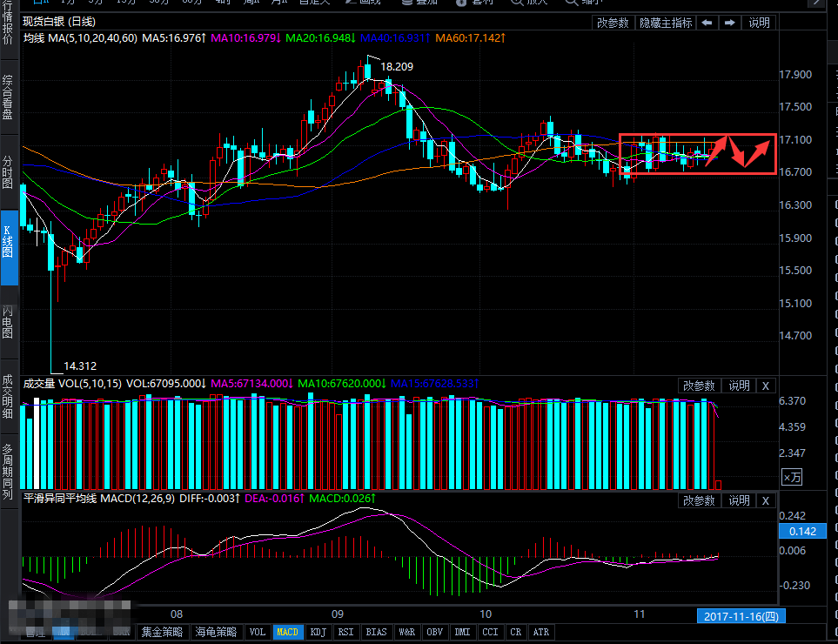The image size is (838, 644).
Task: Close the 成交量 volume panel with X
Action: point(765,386)
